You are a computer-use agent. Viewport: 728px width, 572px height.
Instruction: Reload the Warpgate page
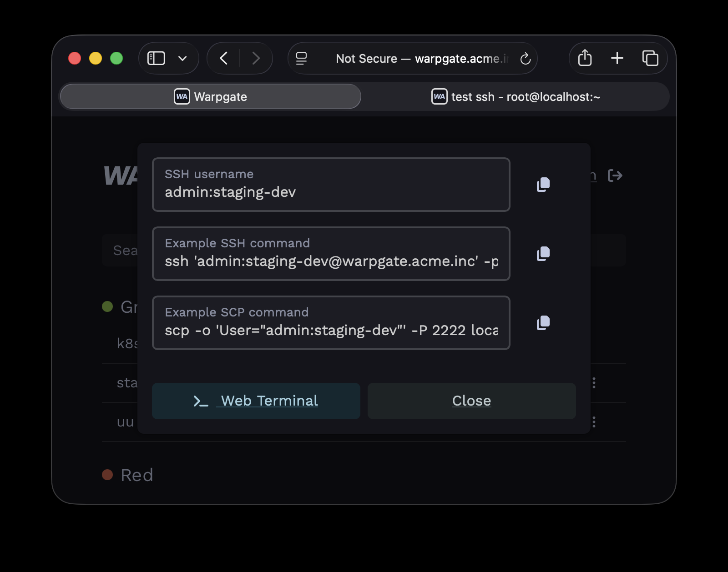526,59
